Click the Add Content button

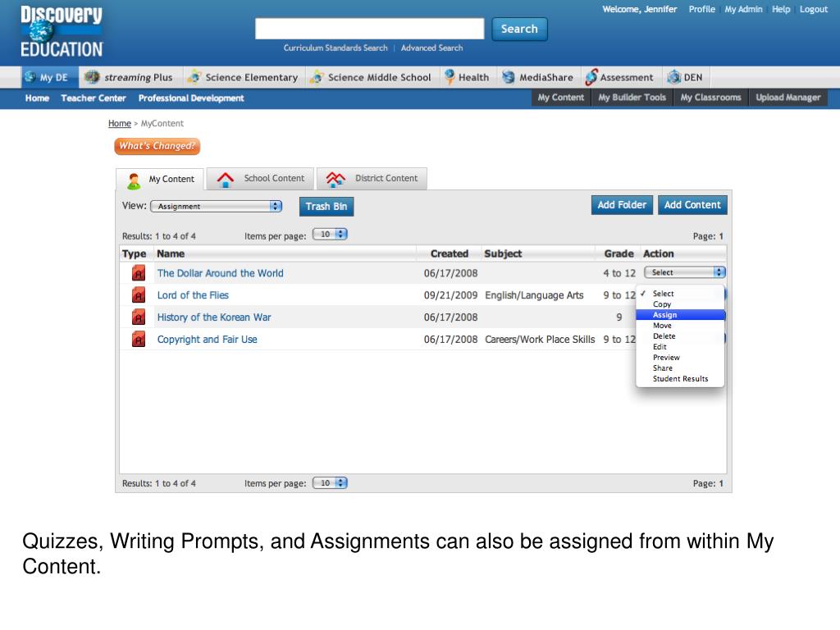692,204
